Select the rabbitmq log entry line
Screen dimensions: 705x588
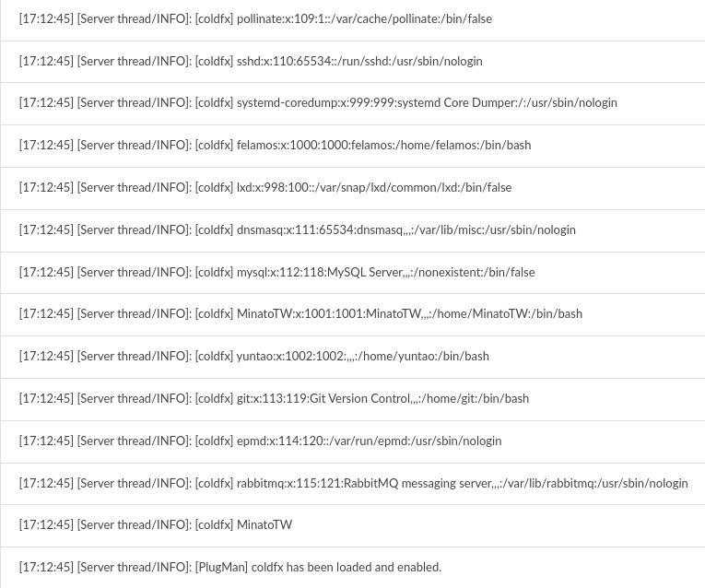(x=353, y=483)
